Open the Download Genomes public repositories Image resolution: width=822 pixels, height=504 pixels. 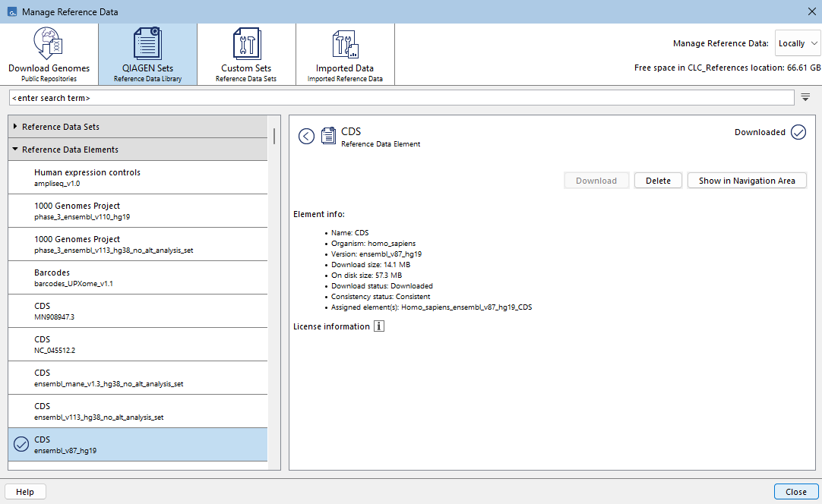49,54
